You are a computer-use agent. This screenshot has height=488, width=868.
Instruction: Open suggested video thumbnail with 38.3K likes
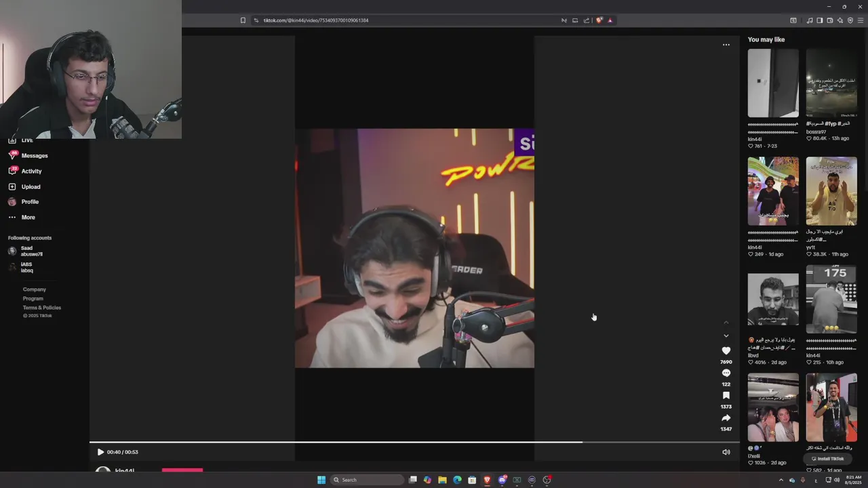click(831, 191)
